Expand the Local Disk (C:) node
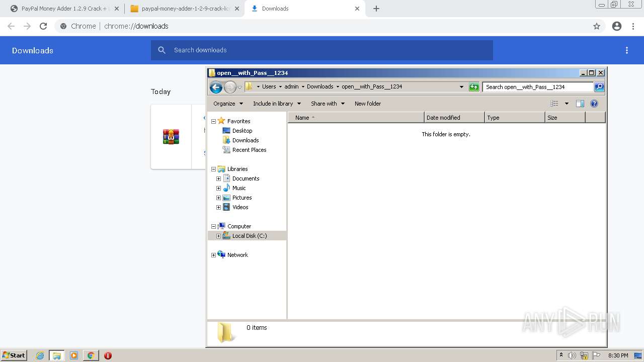This screenshot has width=644, height=362. click(x=218, y=236)
